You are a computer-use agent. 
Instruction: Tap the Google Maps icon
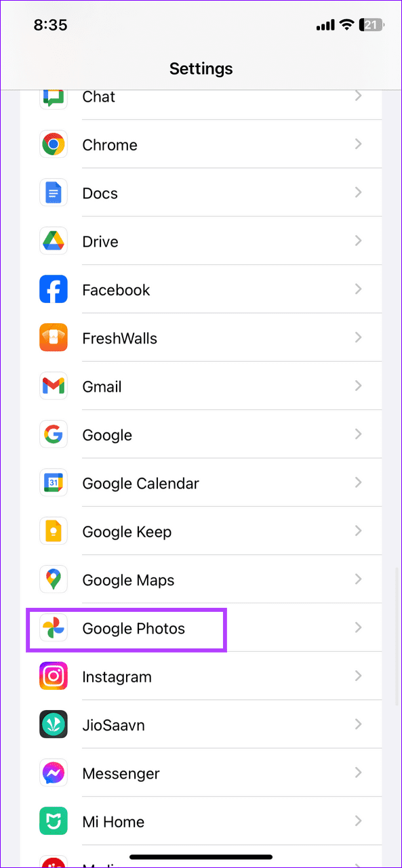54,579
